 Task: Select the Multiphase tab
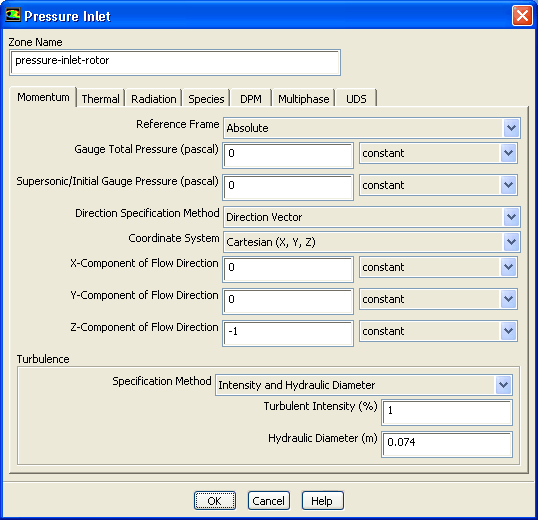304,99
